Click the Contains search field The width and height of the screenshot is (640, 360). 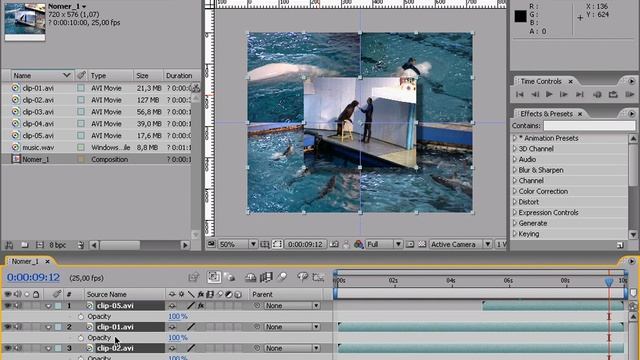(x=589, y=126)
